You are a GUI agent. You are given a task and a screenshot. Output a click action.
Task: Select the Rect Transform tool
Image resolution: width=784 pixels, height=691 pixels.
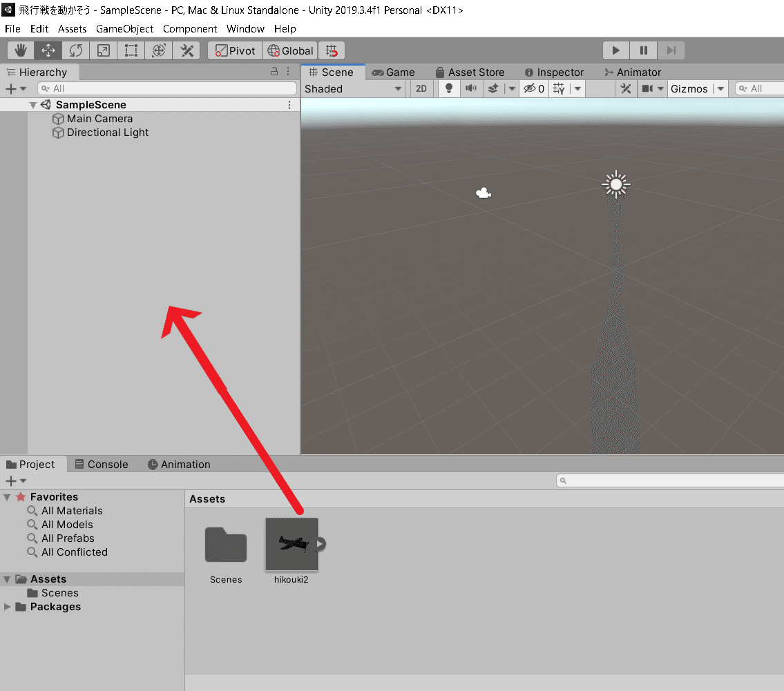point(131,50)
